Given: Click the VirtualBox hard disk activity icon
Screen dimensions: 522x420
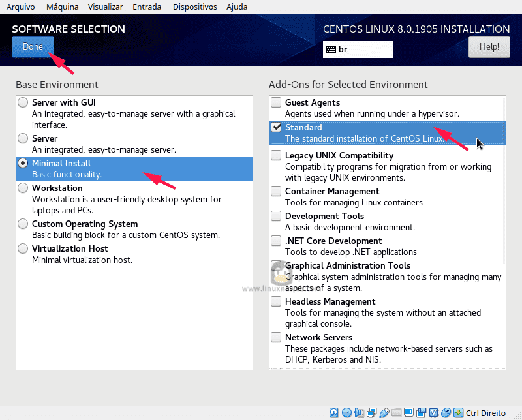Looking at the screenshot, I should [x=334, y=413].
